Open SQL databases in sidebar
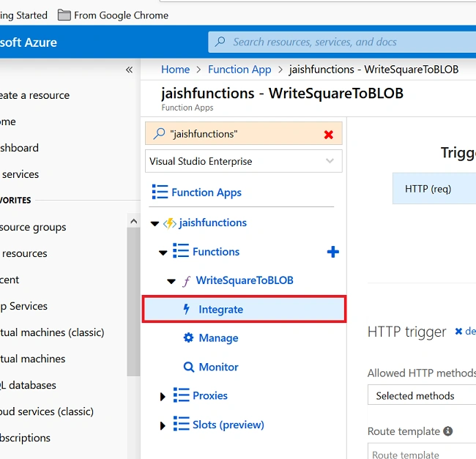This screenshot has height=459, width=476. click(28, 385)
